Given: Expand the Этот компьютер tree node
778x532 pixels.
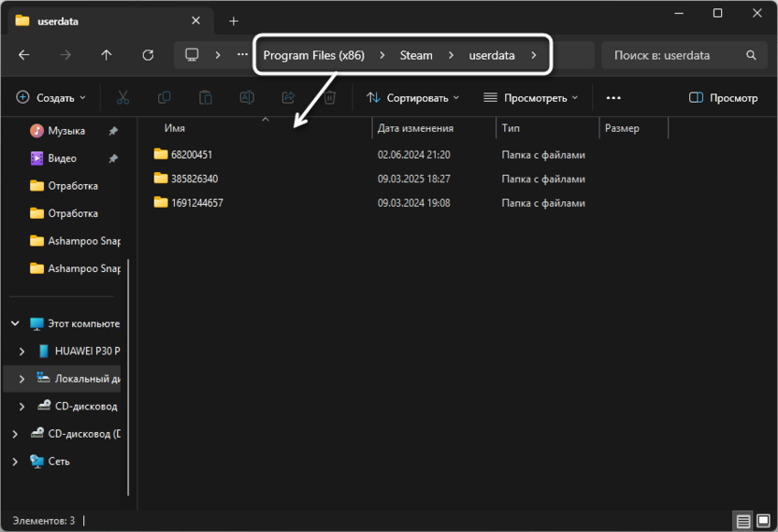Looking at the screenshot, I should point(15,324).
